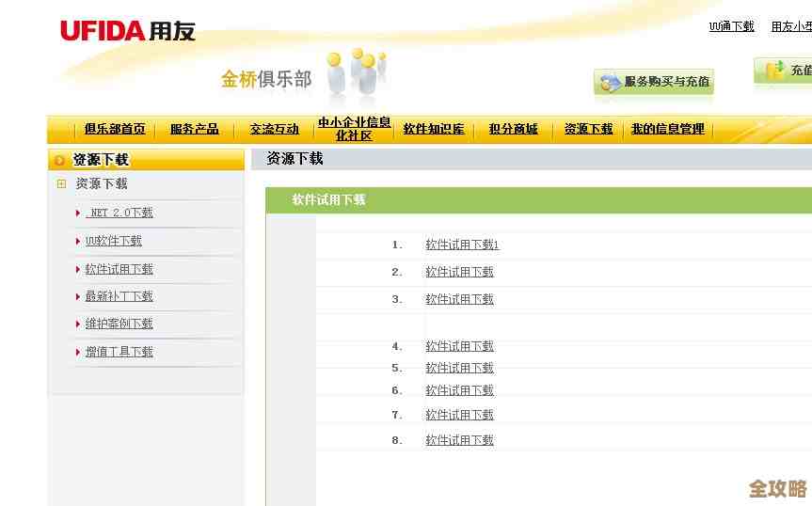Click the 用友小型 top link
This screenshot has height=506, width=812.
791,26
